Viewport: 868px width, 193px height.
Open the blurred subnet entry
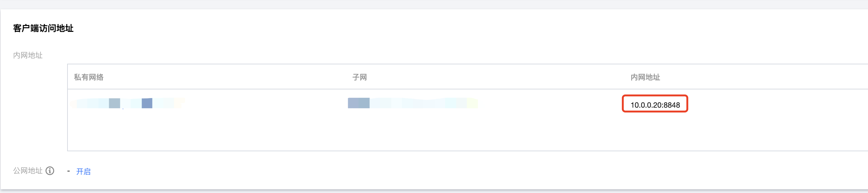[412, 103]
